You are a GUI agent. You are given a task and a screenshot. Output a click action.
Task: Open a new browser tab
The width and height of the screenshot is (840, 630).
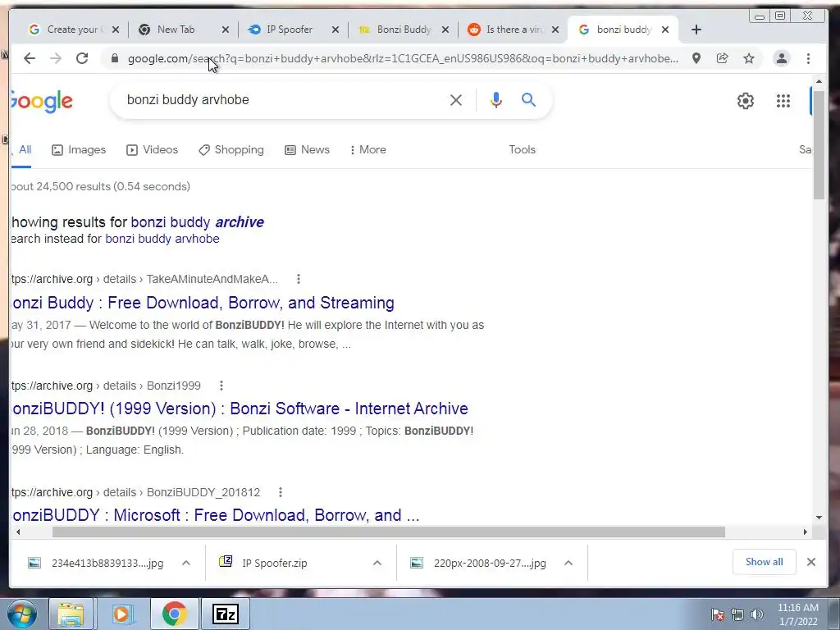[696, 30]
